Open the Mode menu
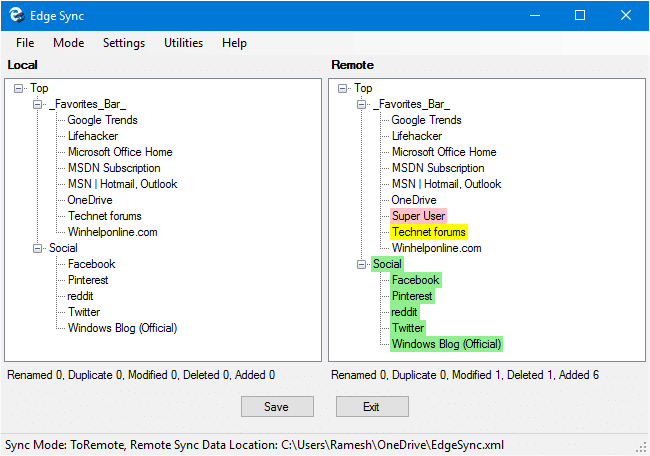This screenshot has width=650, height=456. [x=68, y=43]
